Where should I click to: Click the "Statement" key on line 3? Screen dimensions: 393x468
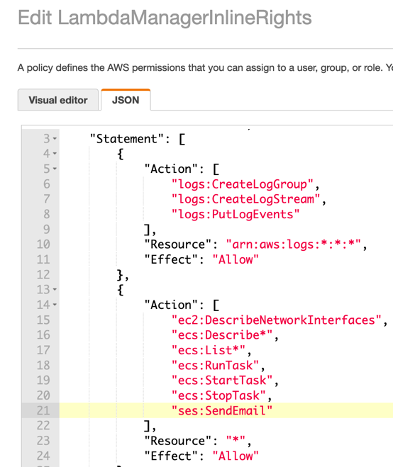pyautogui.click(x=127, y=139)
